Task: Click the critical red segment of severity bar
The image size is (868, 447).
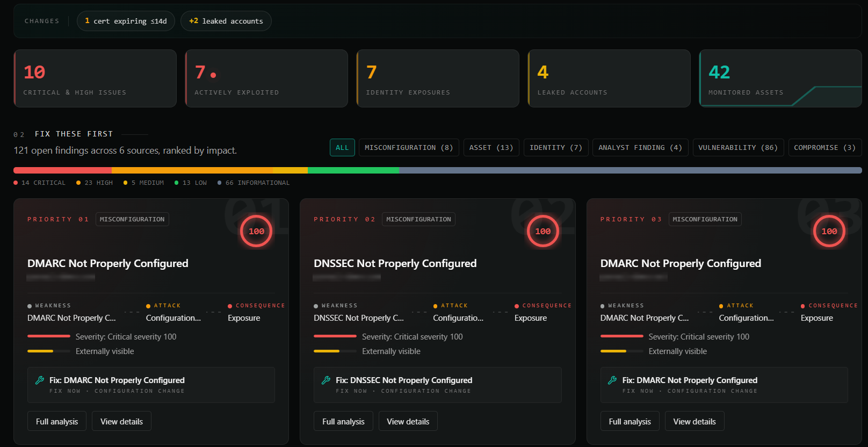Action: (x=62, y=170)
